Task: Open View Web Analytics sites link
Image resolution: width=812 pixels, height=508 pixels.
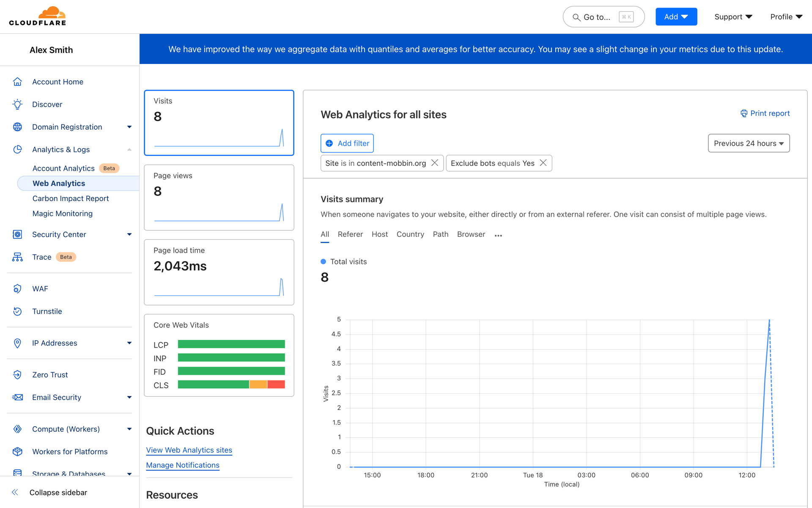Action: [189, 450]
